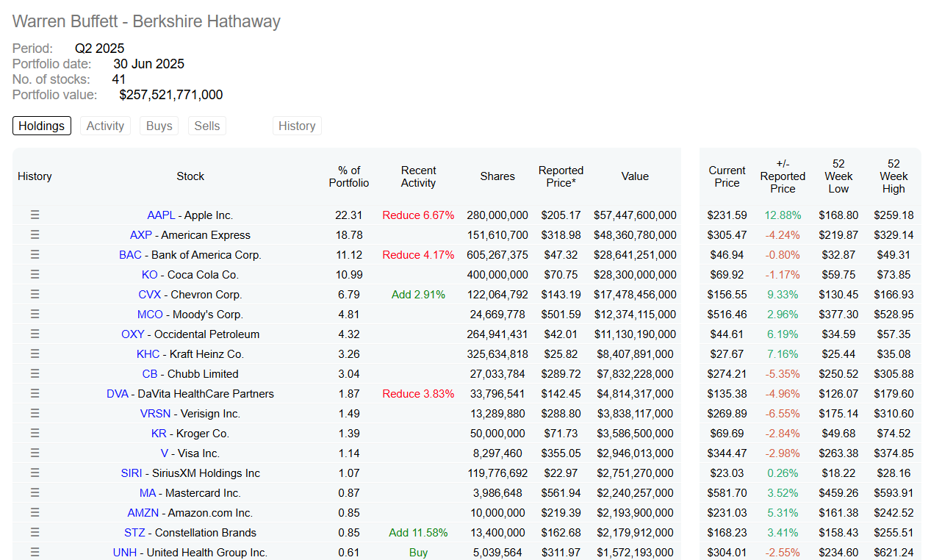Click the Recent Activity column header
942x560 pixels.
tap(418, 176)
